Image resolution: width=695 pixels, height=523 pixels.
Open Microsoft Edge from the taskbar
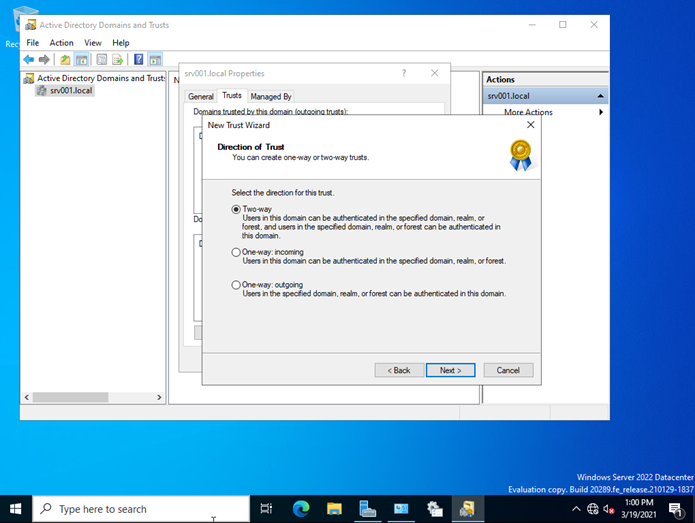coord(301,508)
